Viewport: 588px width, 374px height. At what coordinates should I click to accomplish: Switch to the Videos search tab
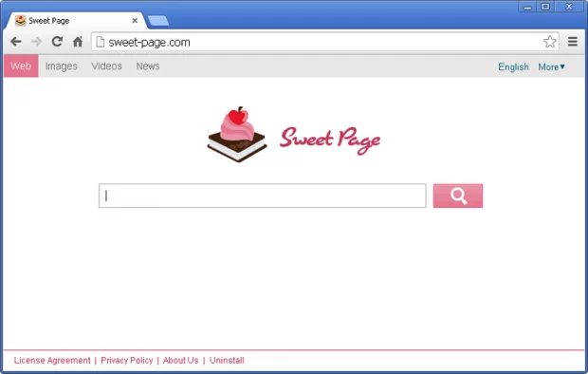pyautogui.click(x=106, y=66)
